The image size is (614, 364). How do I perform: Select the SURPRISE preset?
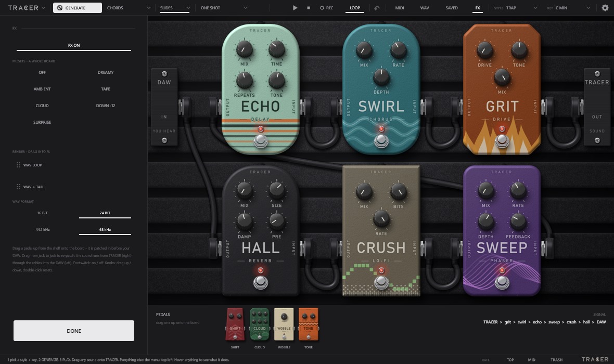click(x=42, y=123)
